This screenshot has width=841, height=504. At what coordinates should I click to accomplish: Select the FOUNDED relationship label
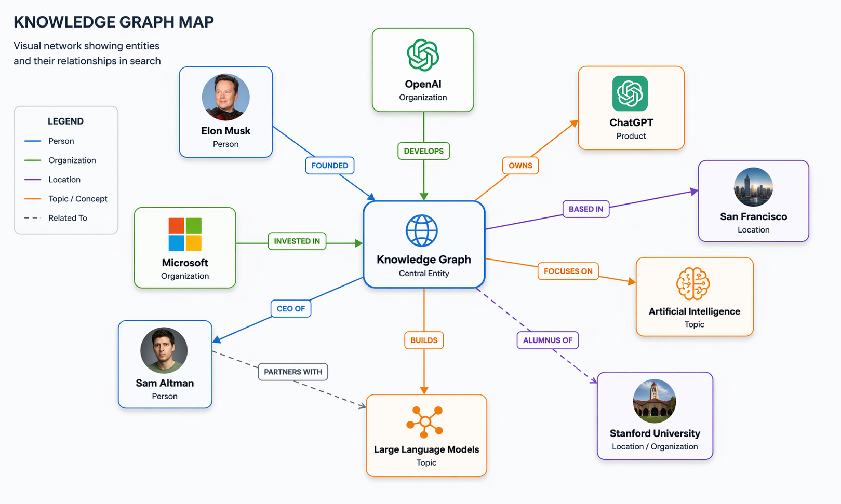point(330,166)
